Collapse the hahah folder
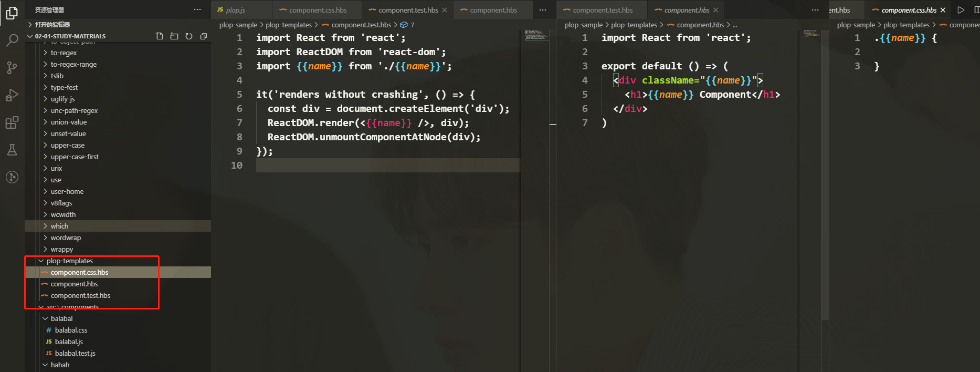 click(x=118, y=365)
